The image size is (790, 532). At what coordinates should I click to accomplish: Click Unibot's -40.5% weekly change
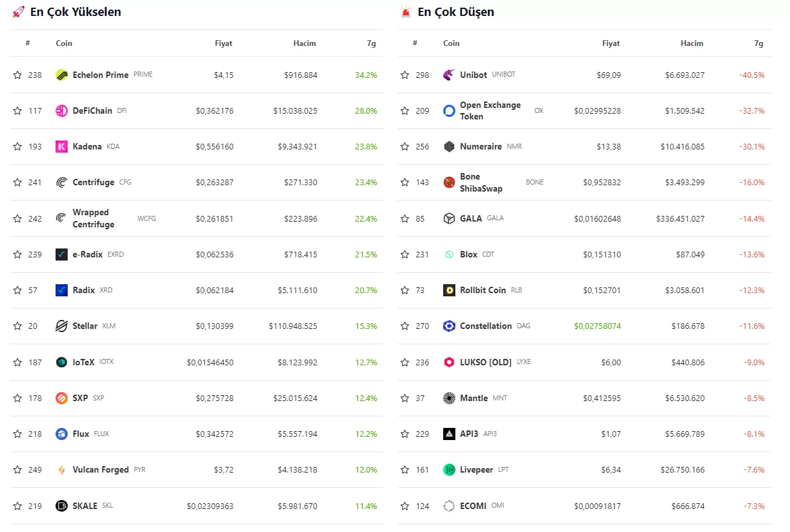pos(752,75)
